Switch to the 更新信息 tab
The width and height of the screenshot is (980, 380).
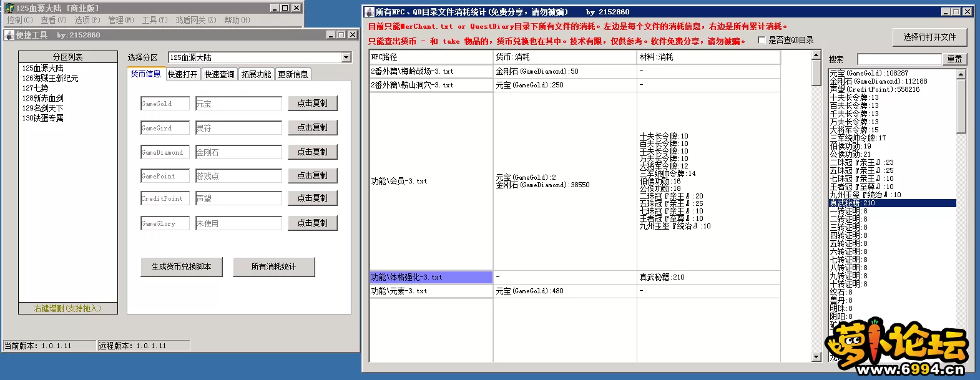[x=293, y=74]
